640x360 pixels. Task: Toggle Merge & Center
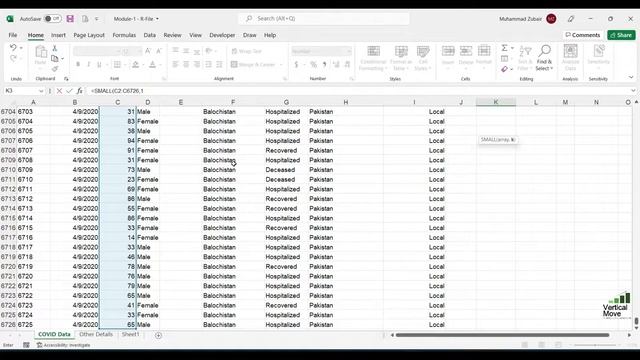253,64
